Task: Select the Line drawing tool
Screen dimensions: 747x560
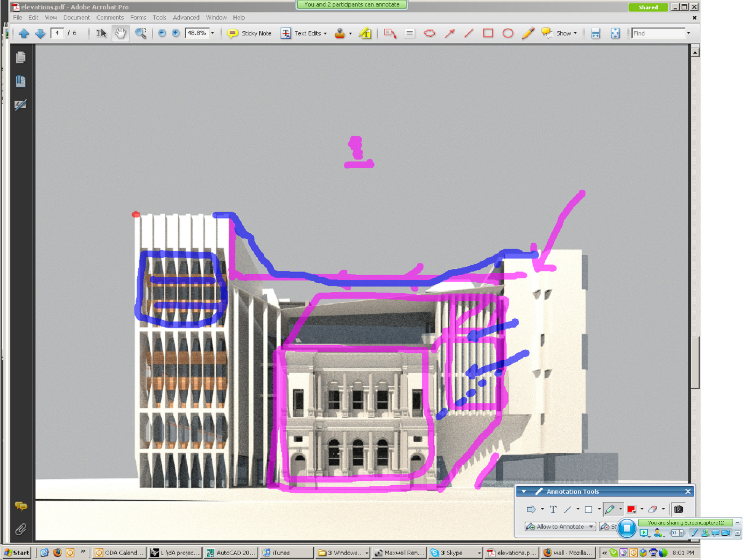Action: pos(469,33)
